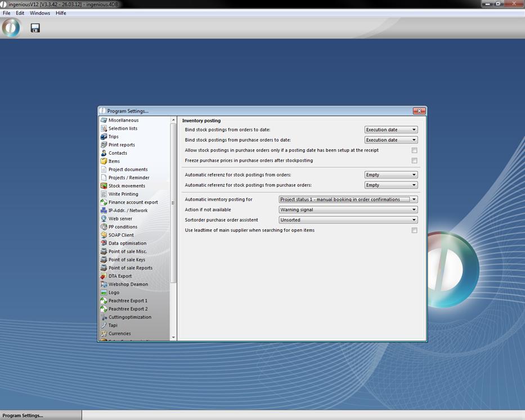Click the settings list scroll down arrow
Screen dimensions: 525x420
[x=173, y=337]
